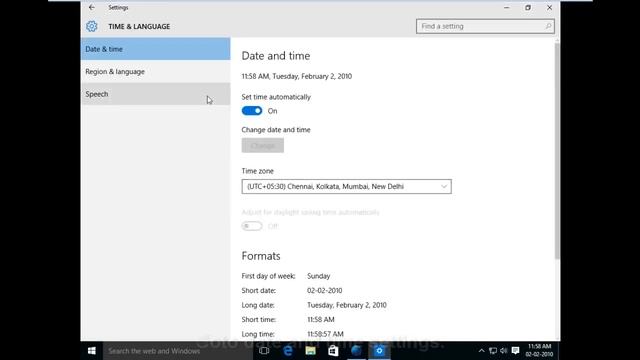Toggle the daylight saving time switch
Screen dimensions: 640x360
pos(252,226)
